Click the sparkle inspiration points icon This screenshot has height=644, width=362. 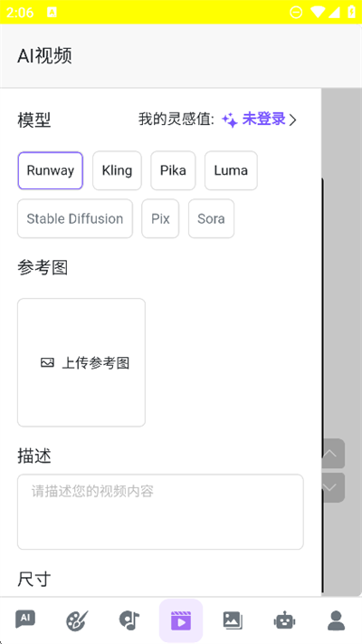[x=230, y=120]
